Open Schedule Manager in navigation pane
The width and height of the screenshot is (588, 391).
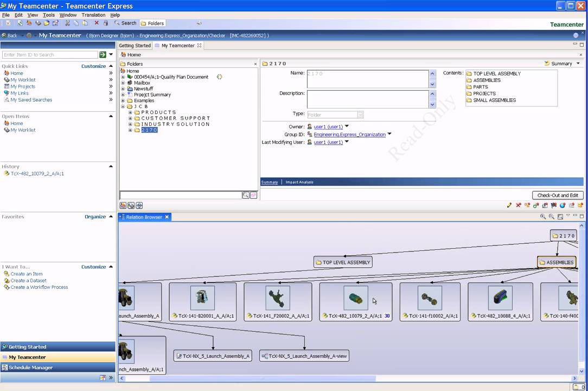(x=57, y=367)
